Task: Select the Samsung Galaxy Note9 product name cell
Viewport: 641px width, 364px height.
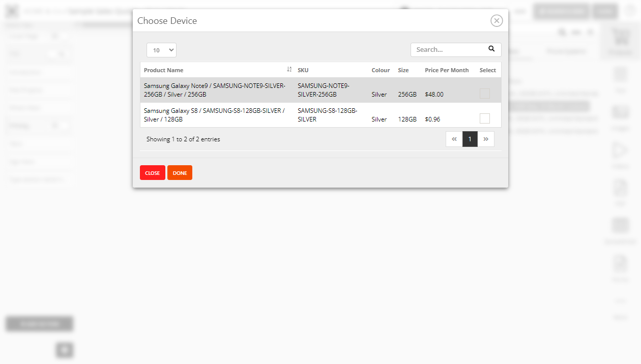Action: [215, 90]
